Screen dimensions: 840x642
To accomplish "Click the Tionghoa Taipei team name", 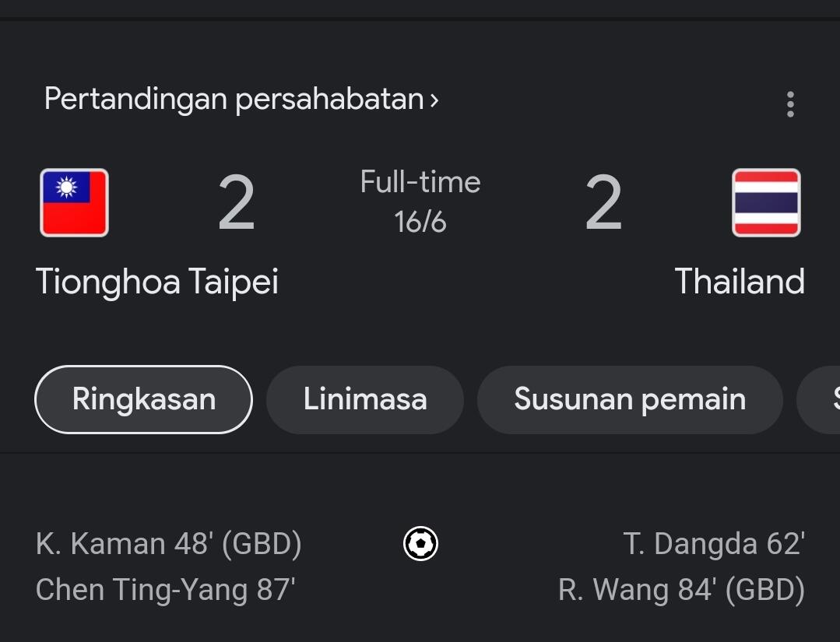I will coord(157,282).
